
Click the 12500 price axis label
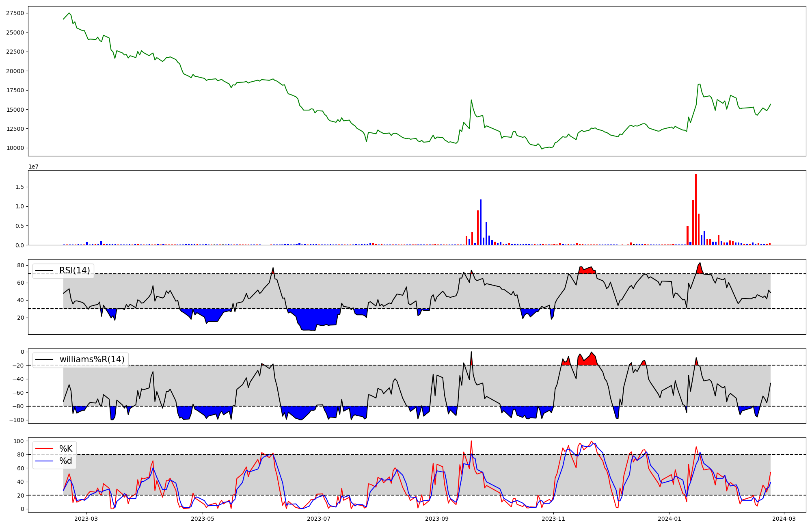[15, 129]
